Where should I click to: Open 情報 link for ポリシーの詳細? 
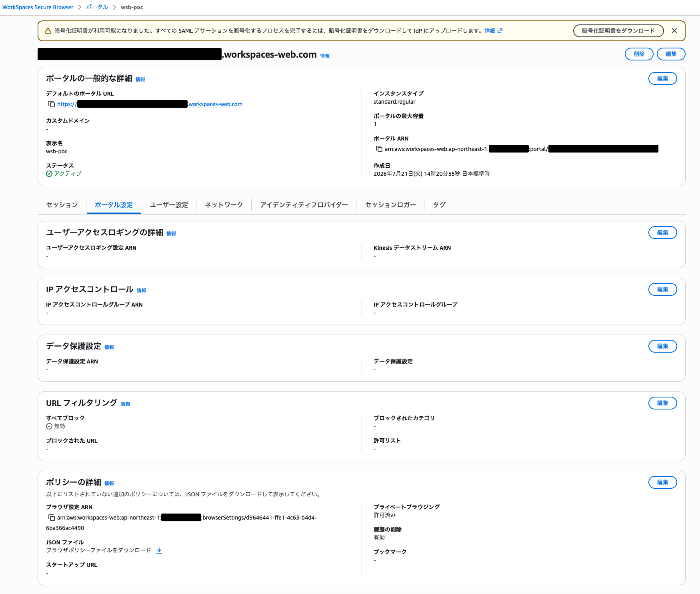tap(109, 484)
